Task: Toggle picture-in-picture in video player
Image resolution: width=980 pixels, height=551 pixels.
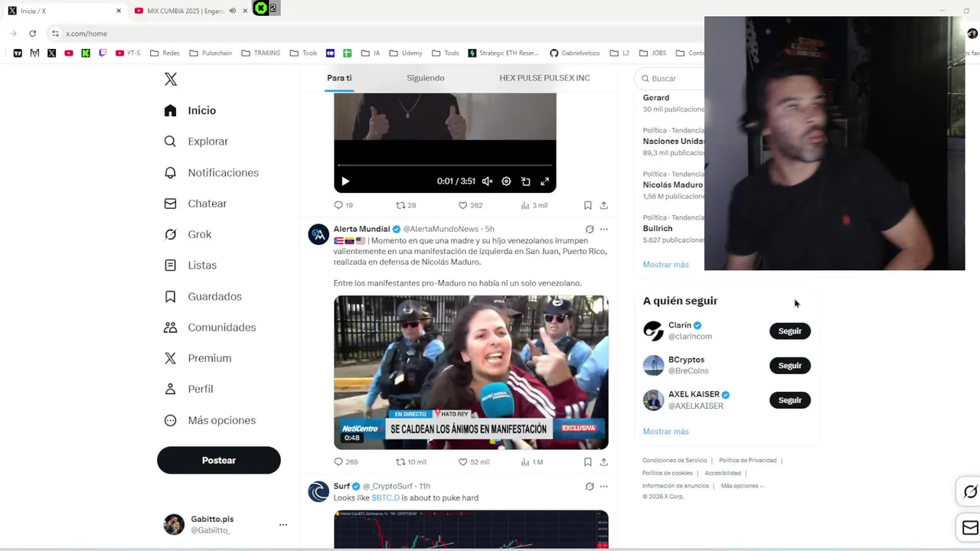Action: 525,181
